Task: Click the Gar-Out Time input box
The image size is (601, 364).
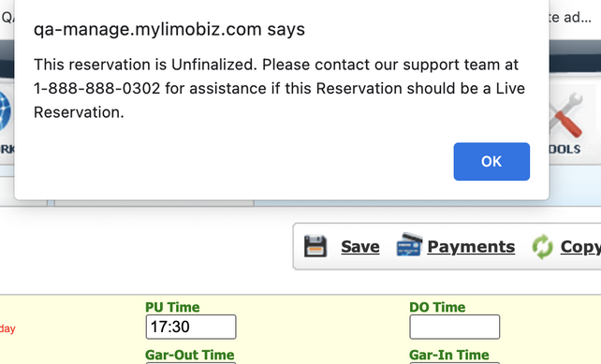Action: (191, 362)
